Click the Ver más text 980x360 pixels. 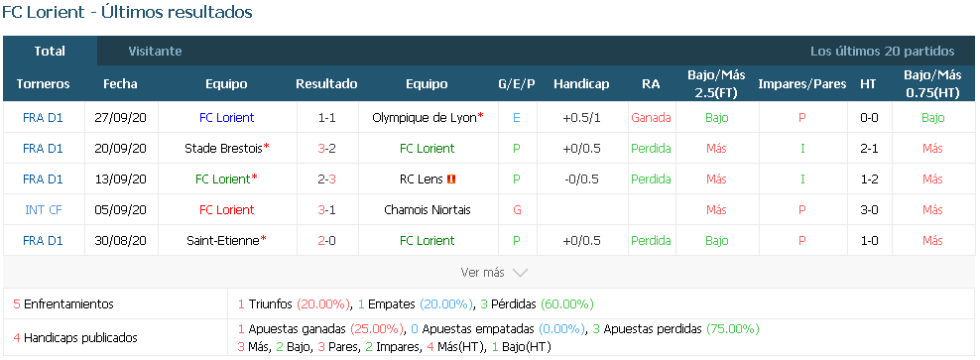(482, 273)
